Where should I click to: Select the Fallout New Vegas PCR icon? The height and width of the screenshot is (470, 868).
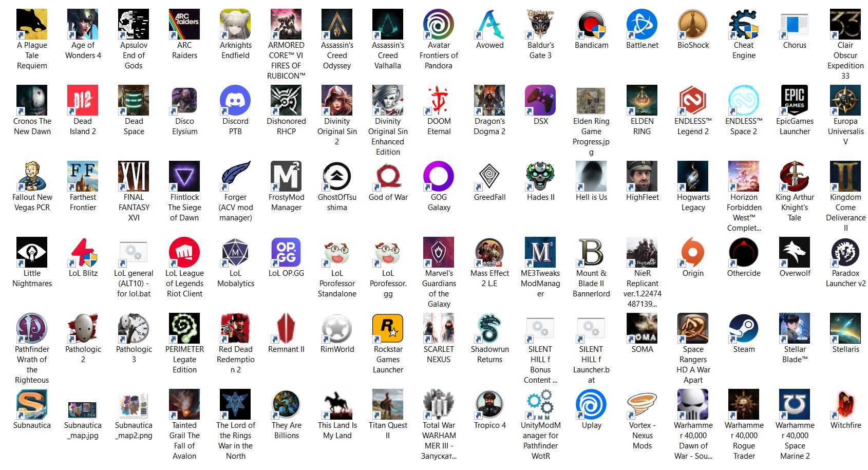(x=32, y=176)
